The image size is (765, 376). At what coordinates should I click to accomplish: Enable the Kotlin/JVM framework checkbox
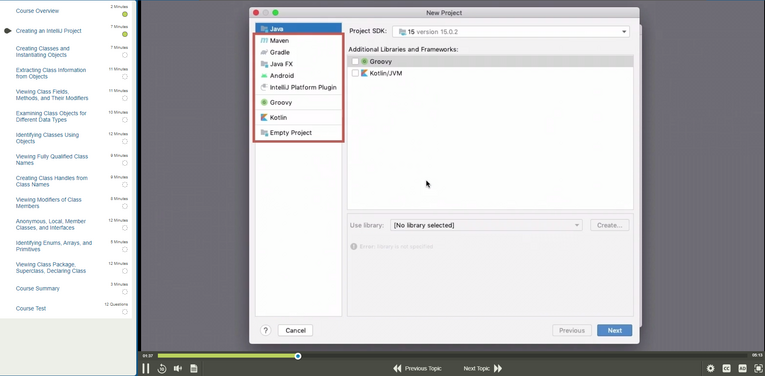pyautogui.click(x=355, y=73)
